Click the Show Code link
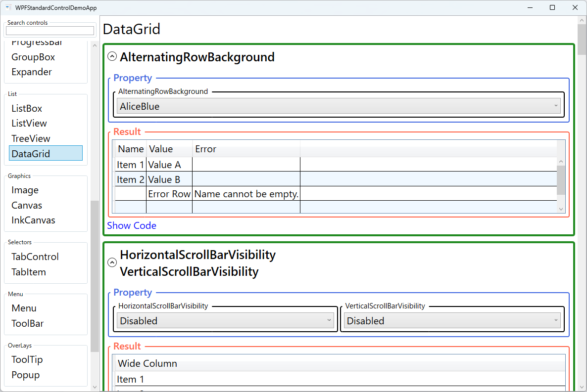 click(131, 225)
